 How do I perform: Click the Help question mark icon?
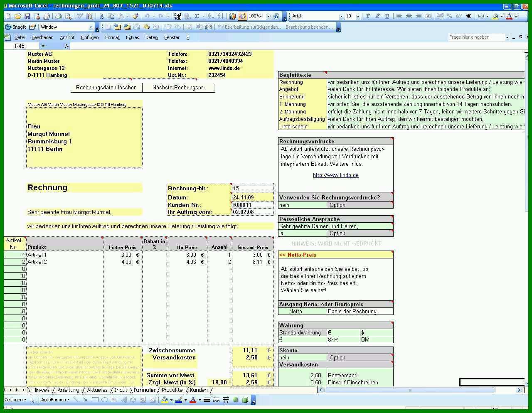[277, 16]
